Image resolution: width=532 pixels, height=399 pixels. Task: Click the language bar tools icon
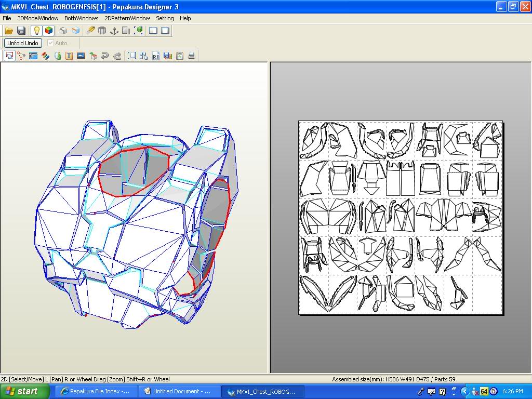pyautogui.click(x=431, y=392)
